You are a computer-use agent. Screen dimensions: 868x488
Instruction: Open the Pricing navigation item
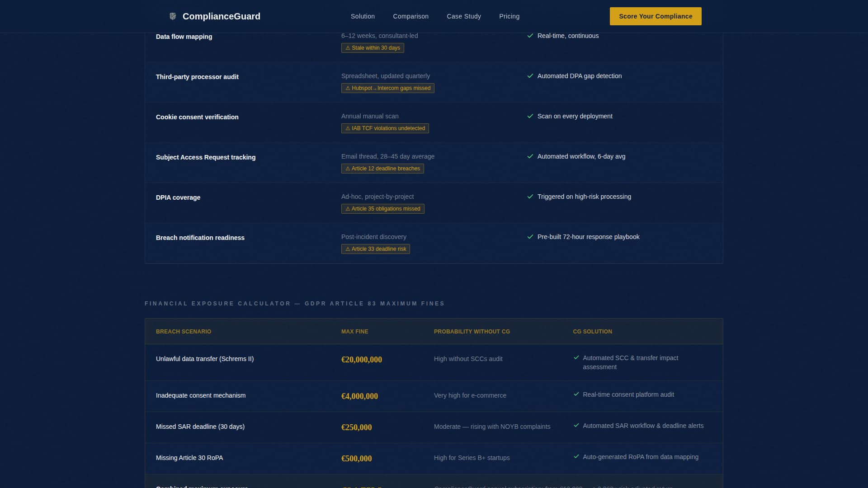coord(509,16)
